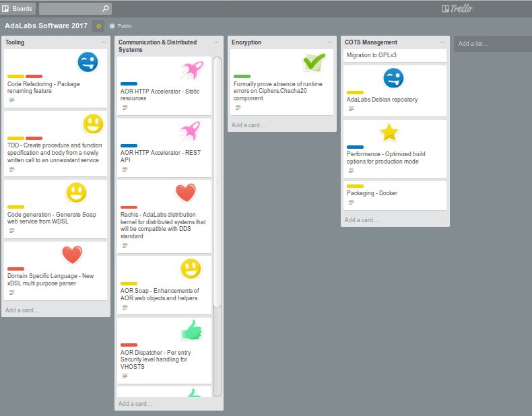Click description icon on Debian repository card

click(x=351, y=109)
